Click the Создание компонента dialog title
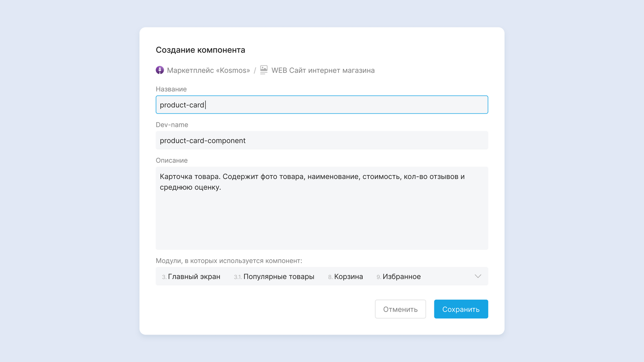This screenshot has width=644, height=362. coord(200,50)
